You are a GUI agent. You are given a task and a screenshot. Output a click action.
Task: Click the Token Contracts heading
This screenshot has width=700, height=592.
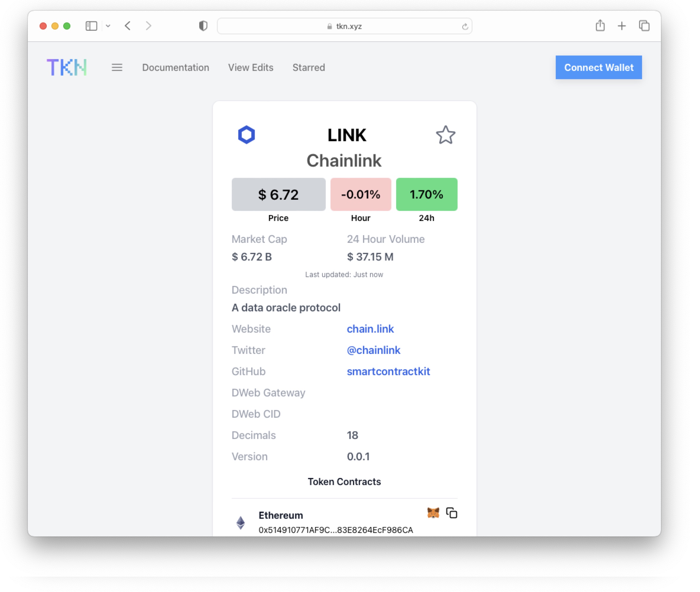[x=344, y=482]
